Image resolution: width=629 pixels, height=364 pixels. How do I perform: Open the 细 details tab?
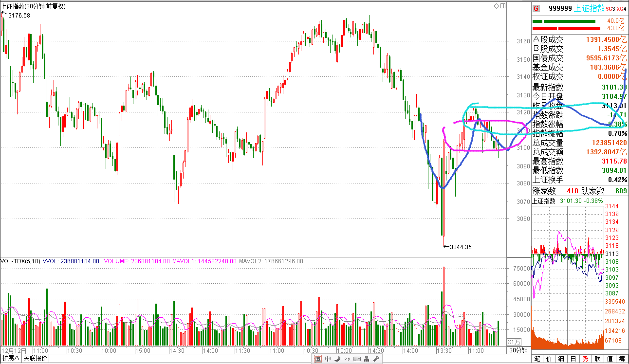coord(561,359)
